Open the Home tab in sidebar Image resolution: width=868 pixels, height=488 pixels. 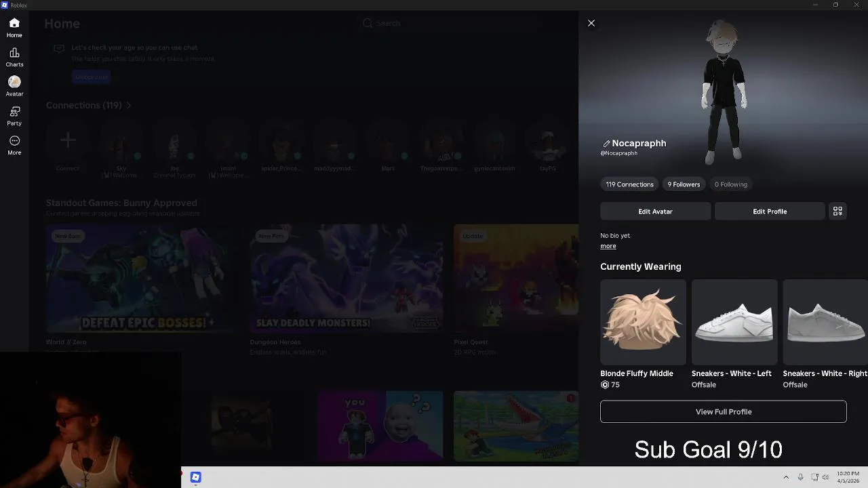click(x=14, y=28)
